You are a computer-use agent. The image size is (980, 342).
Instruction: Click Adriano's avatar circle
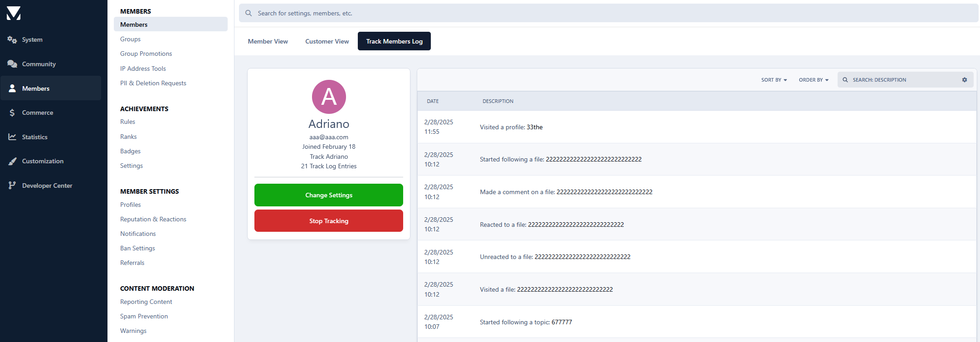(x=329, y=97)
